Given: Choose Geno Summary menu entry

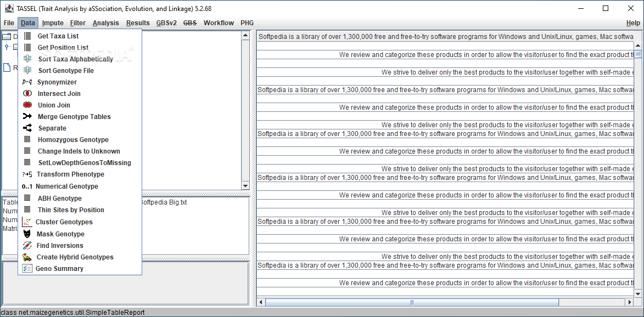Looking at the screenshot, I should pyautogui.click(x=80, y=269).
